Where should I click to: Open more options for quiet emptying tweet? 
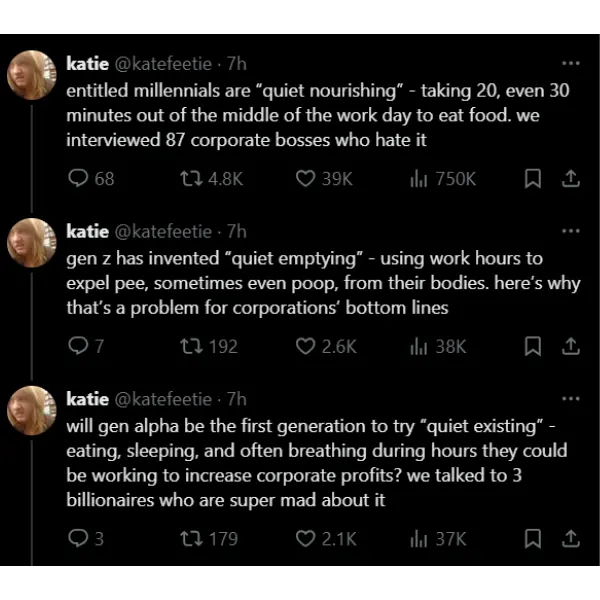coord(571,231)
